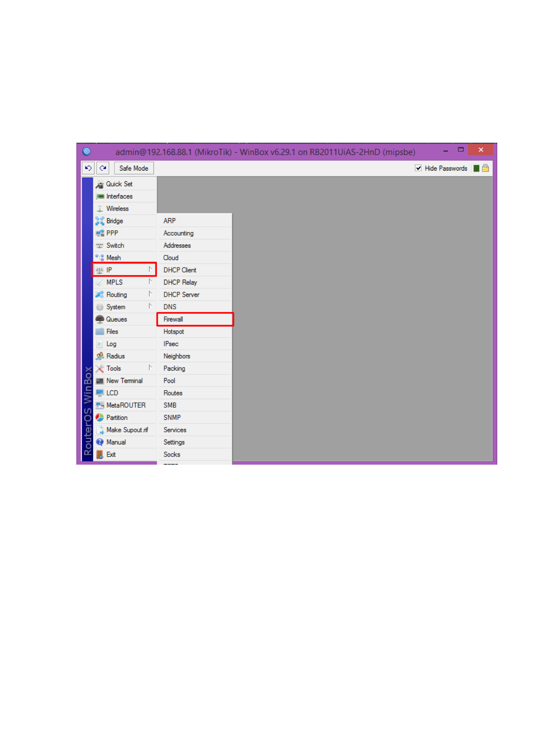Click the Undo arrow icon
The height and width of the screenshot is (756, 535).
click(x=88, y=168)
